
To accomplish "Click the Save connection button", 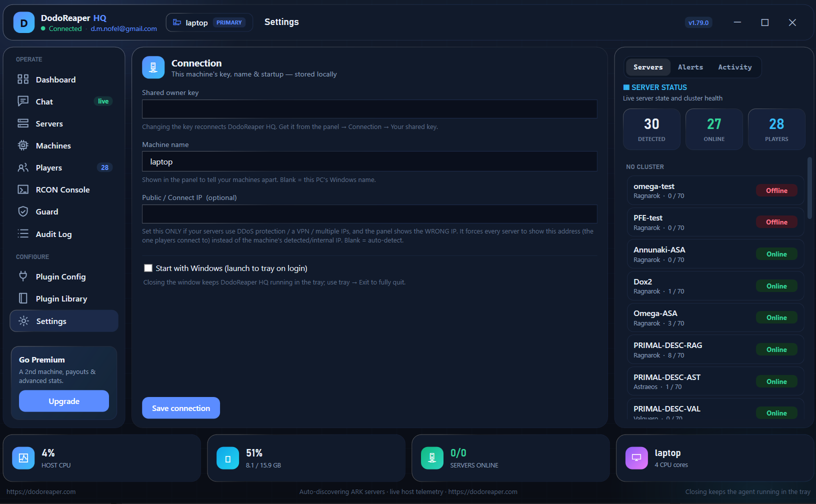I will (181, 408).
